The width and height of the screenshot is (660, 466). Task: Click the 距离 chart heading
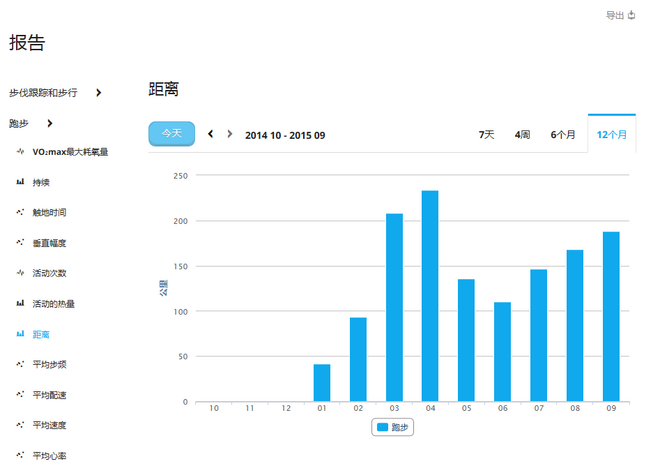point(164,89)
